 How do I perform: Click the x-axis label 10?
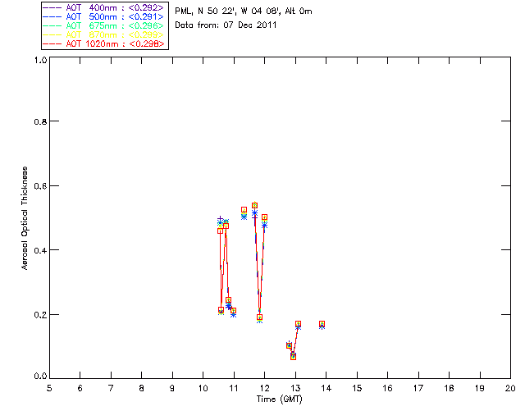[203, 388]
